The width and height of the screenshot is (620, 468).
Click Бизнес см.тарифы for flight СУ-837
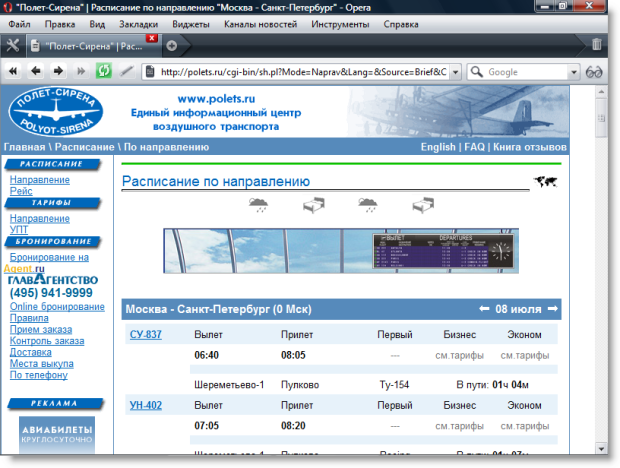(459, 355)
